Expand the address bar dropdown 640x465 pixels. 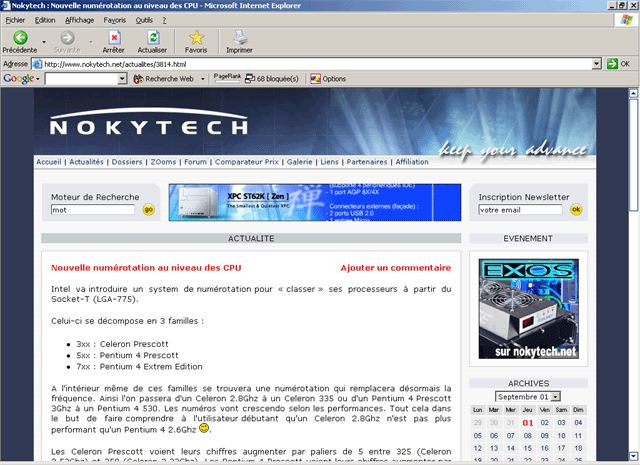pos(597,64)
